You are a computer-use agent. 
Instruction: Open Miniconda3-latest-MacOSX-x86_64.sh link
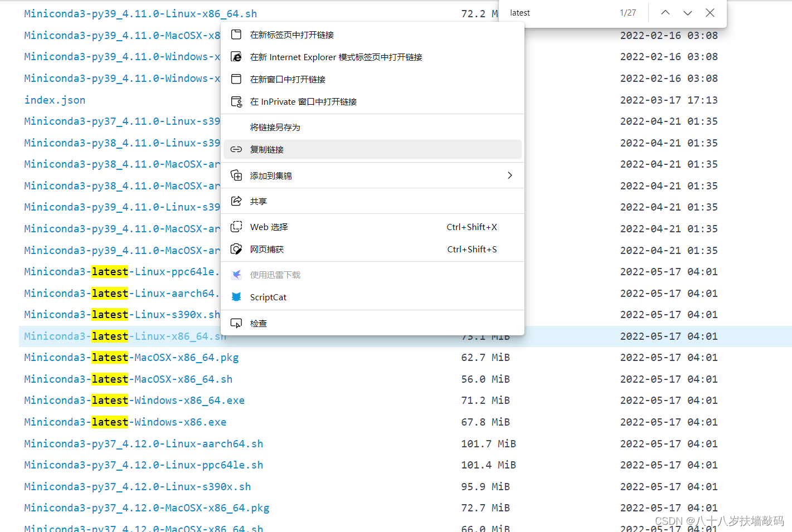tap(128, 379)
